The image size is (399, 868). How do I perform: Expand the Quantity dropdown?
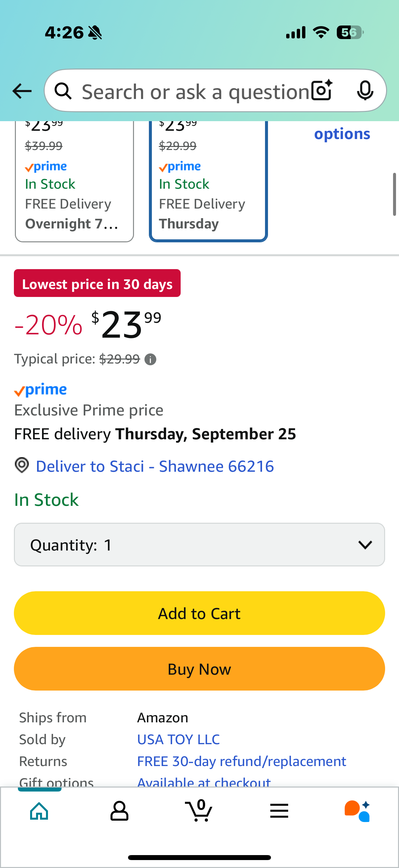199,545
